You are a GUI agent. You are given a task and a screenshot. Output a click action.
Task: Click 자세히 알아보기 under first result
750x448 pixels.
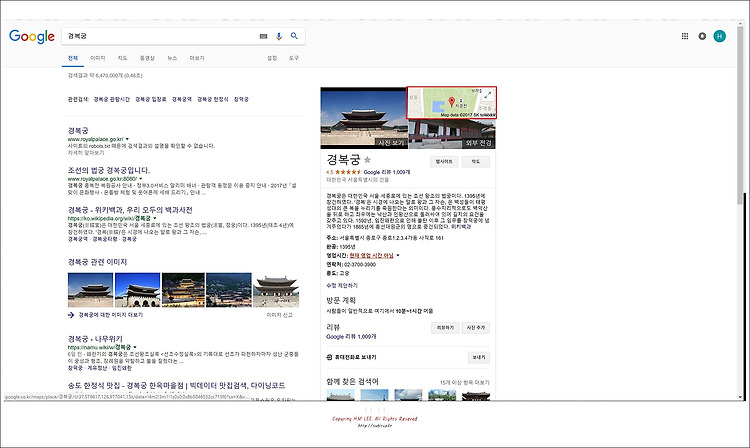pos(86,153)
